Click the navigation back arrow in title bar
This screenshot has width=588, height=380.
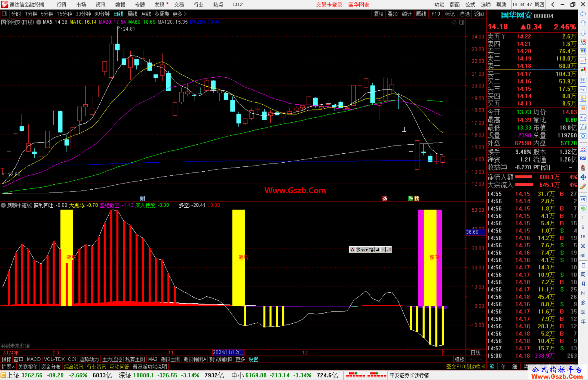pyautogui.click(x=553, y=4)
